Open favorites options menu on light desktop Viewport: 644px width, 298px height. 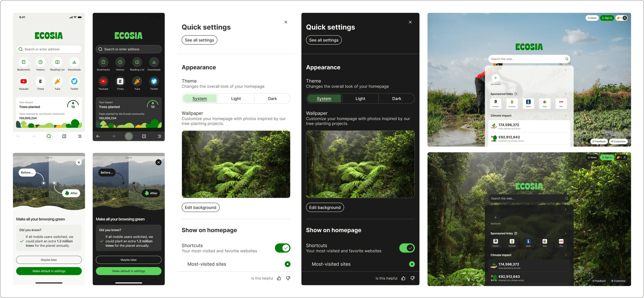(x=566, y=70)
